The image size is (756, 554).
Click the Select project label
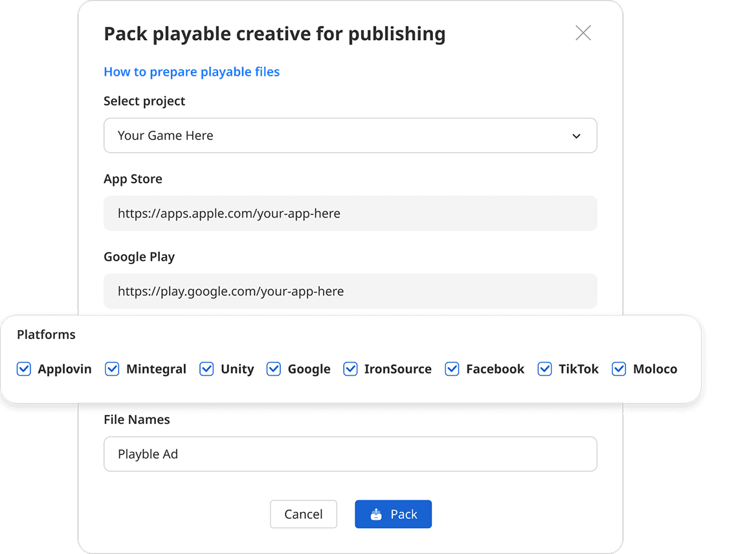144,101
